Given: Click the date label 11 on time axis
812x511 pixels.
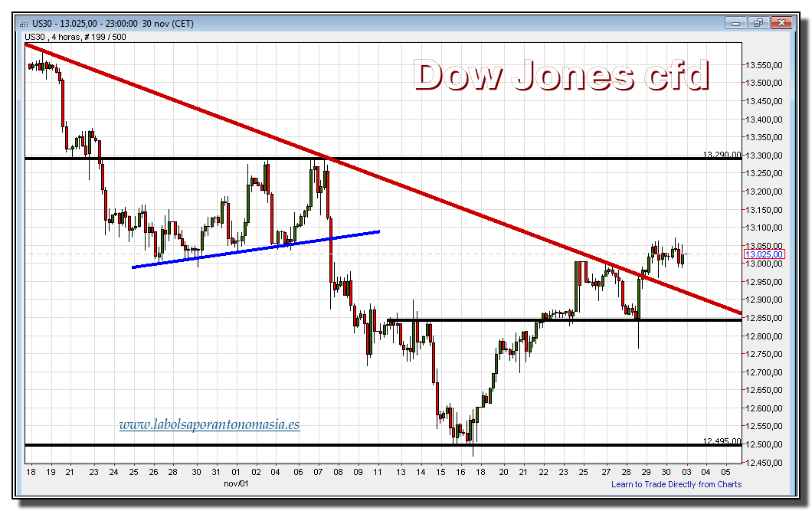Looking at the screenshot, I should point(378,472).
